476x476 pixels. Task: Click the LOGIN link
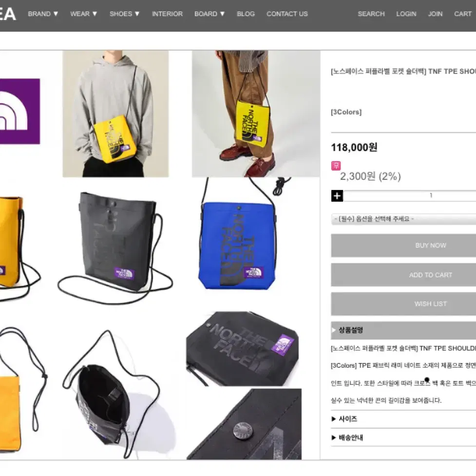(406, 14)
